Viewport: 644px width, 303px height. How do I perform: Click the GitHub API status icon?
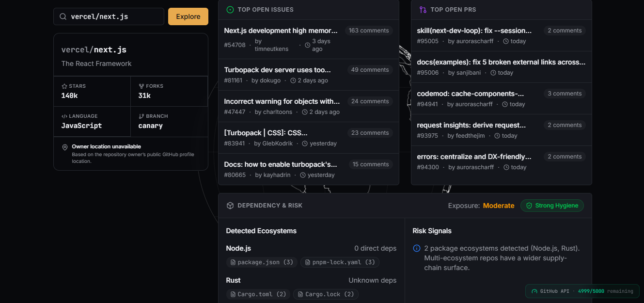[535, 291]
